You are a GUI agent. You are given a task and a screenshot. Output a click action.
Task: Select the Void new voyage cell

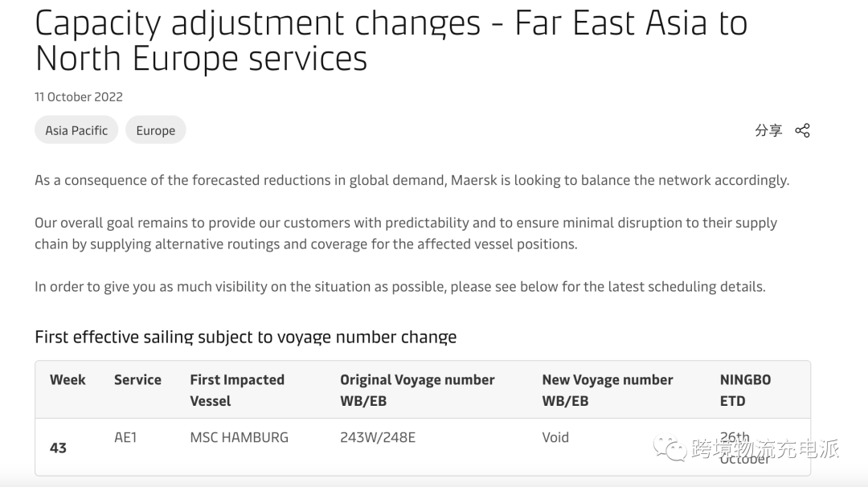coord(555,437)
